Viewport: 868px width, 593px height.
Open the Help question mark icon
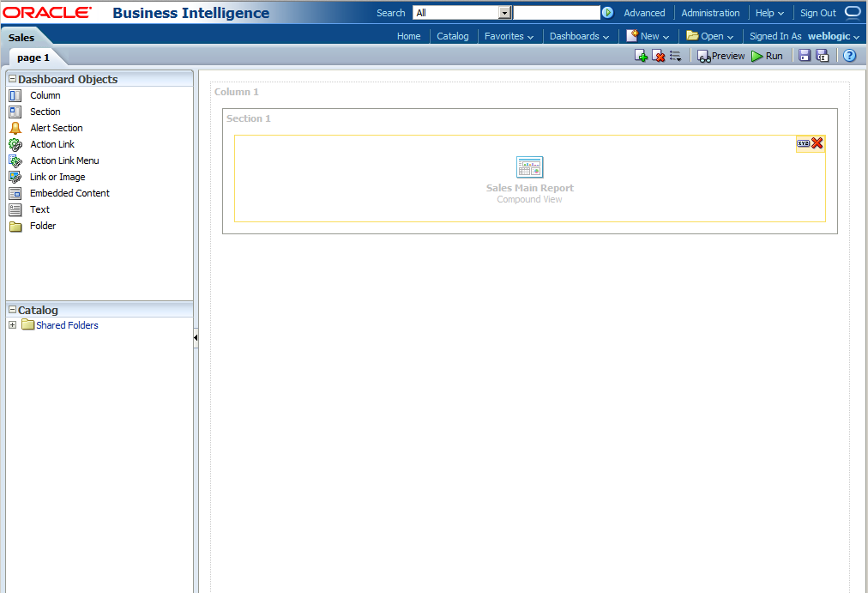click(x=848, y=55)
